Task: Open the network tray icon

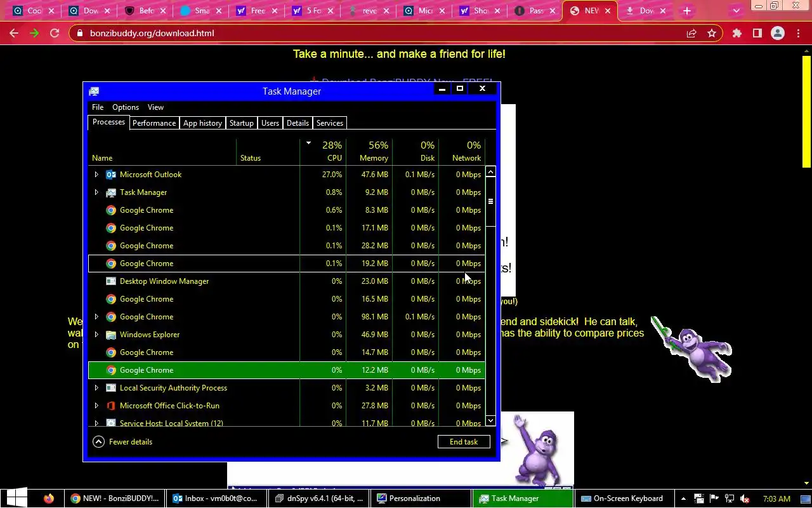Action: (x=730, y=498)
